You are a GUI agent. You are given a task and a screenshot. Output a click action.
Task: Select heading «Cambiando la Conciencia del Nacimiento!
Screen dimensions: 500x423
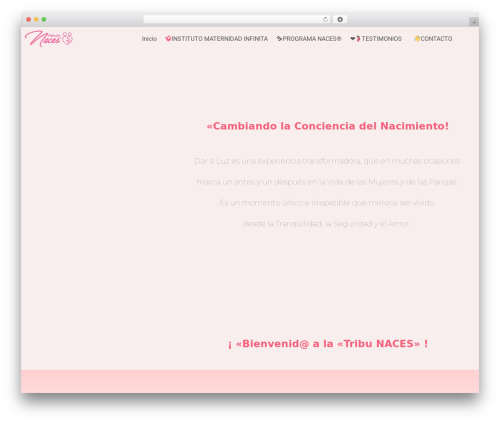327,126
